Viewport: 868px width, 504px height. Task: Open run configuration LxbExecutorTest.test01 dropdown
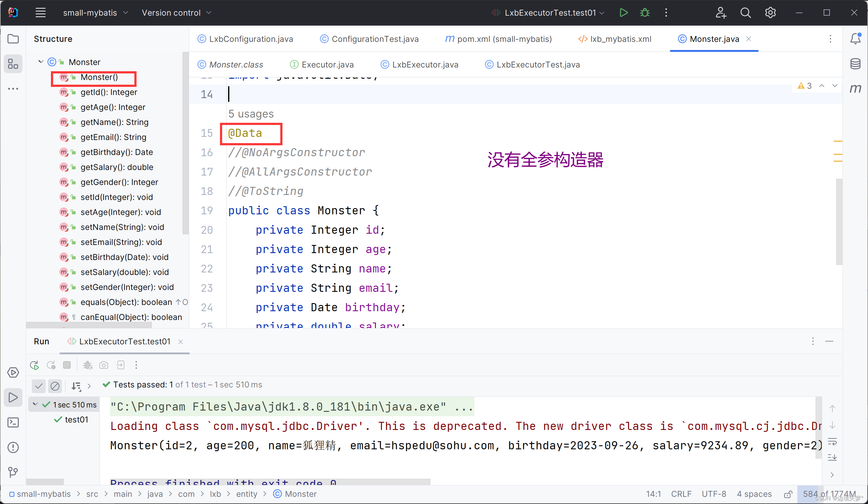pyautogui.click(x=548, y=13)
